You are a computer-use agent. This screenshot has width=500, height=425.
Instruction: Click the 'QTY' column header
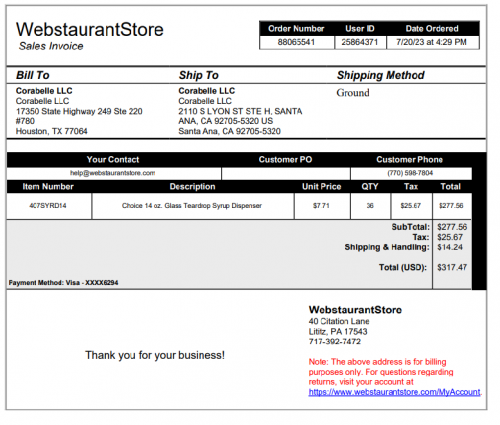(370, 187)
